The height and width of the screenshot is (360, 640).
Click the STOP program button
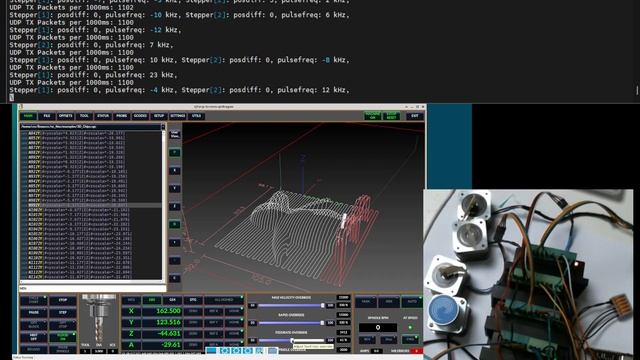63,301
